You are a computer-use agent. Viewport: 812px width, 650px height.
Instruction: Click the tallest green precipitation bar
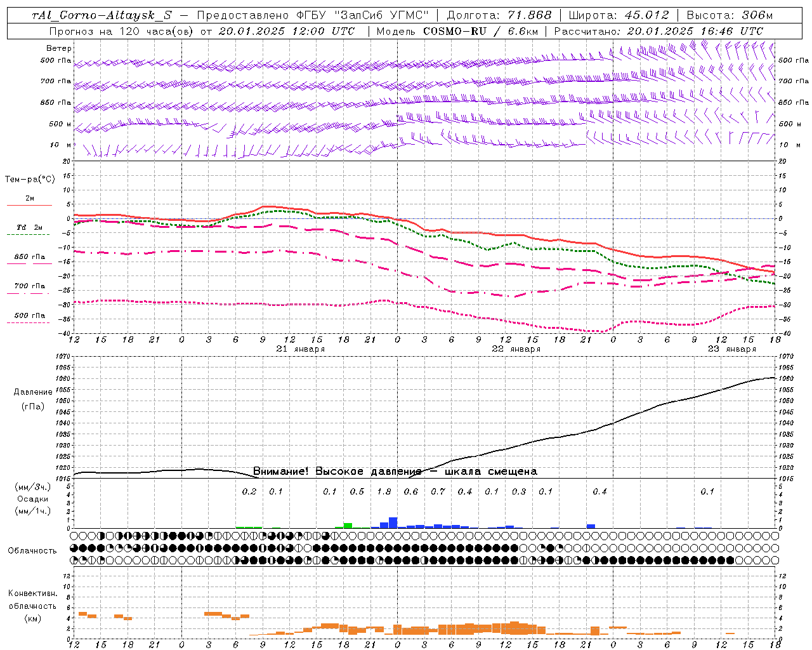click(348, 526)
